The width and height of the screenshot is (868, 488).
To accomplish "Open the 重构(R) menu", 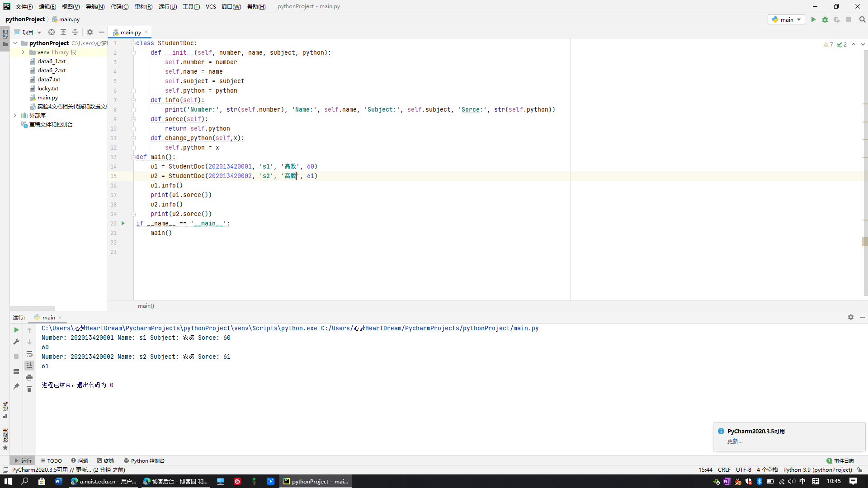I will tap(143, 6).
